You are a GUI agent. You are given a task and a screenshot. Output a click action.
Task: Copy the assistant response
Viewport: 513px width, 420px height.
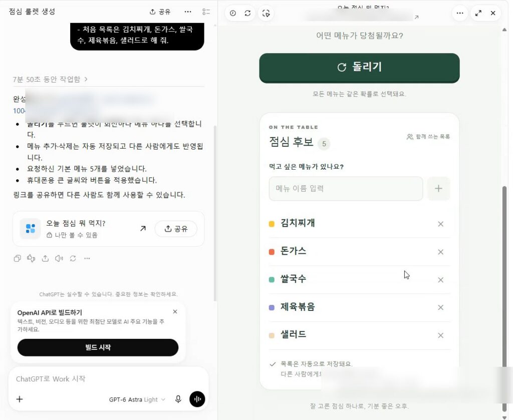pos(18,258)
